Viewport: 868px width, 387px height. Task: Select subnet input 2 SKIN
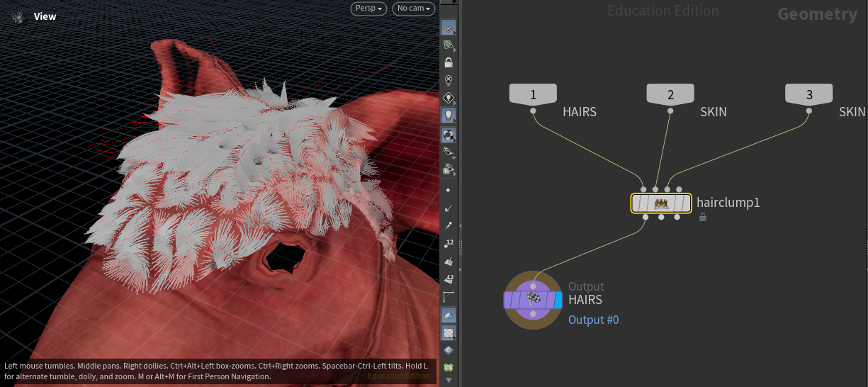click(670, 94)
